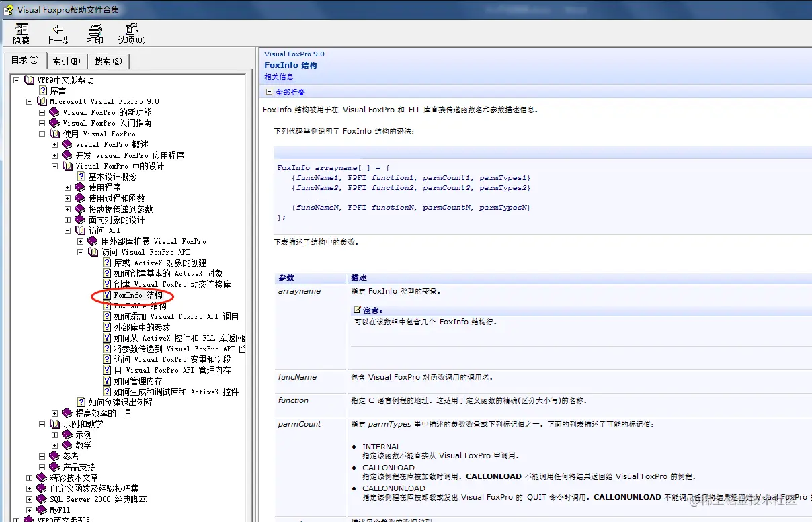
Task: Open the 选项 (Options) toolbar icon
Action: click(131, 30)
